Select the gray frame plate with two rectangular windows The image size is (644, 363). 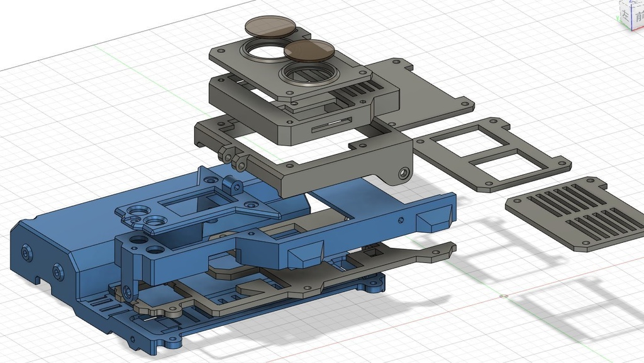click(492, 154)
